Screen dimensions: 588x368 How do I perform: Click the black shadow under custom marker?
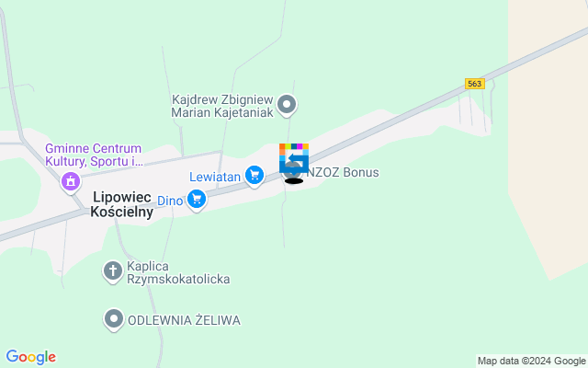294,181
